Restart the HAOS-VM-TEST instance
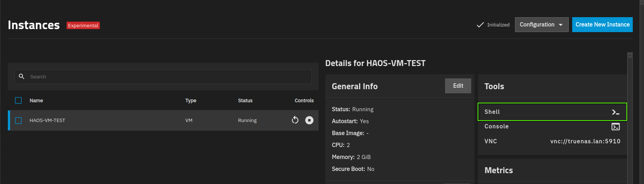The image size is (644, 184). tap(295, 120)
